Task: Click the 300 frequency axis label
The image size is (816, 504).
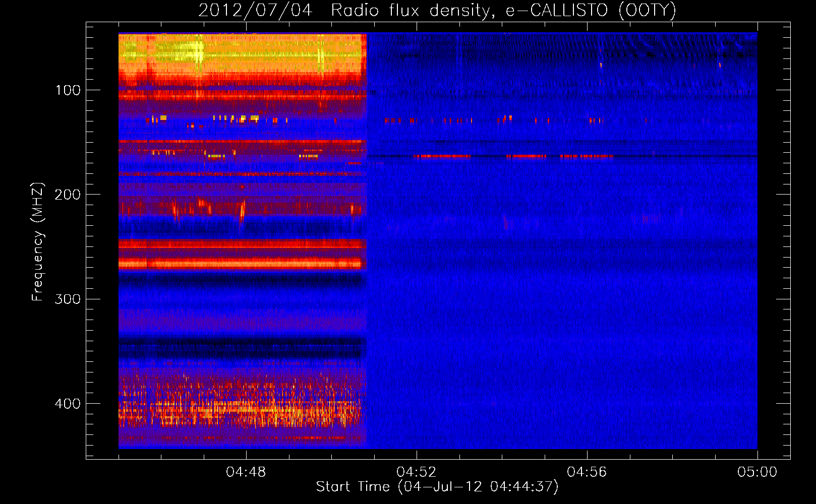Action: point(68,299)
